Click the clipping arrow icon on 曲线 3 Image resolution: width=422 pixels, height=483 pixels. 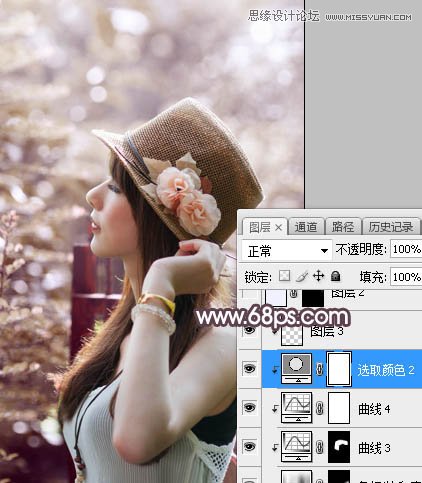pyautogui.click(x=275, y=447)
